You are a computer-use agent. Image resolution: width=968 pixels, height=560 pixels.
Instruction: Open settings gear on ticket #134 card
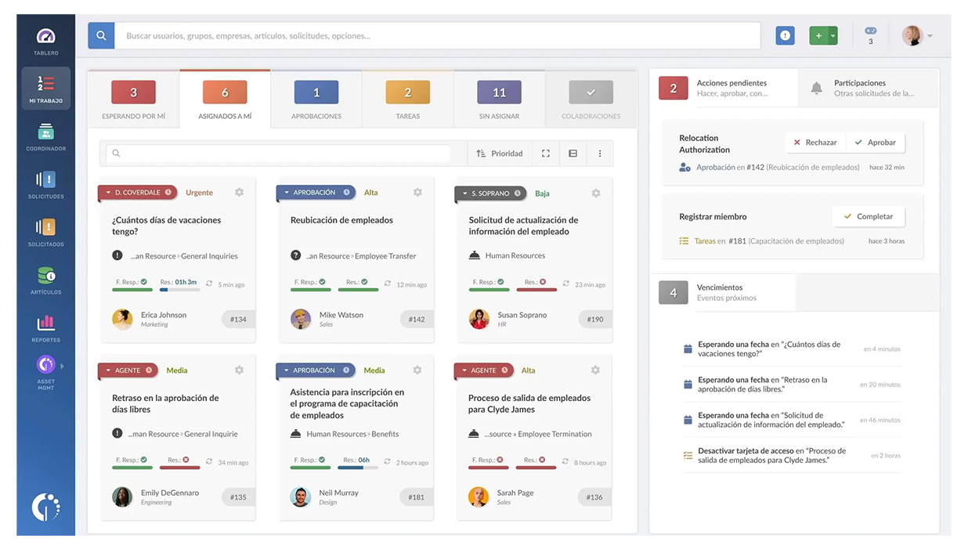[x=239, y=192]
